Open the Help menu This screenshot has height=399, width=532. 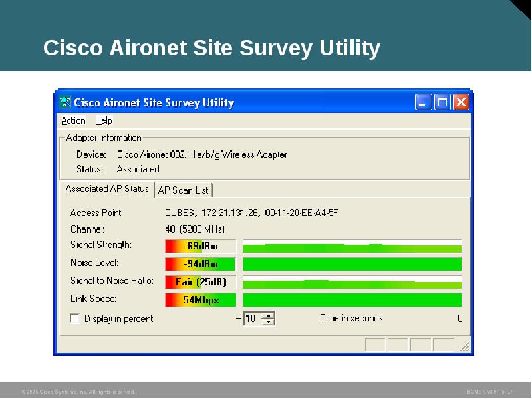103,120
